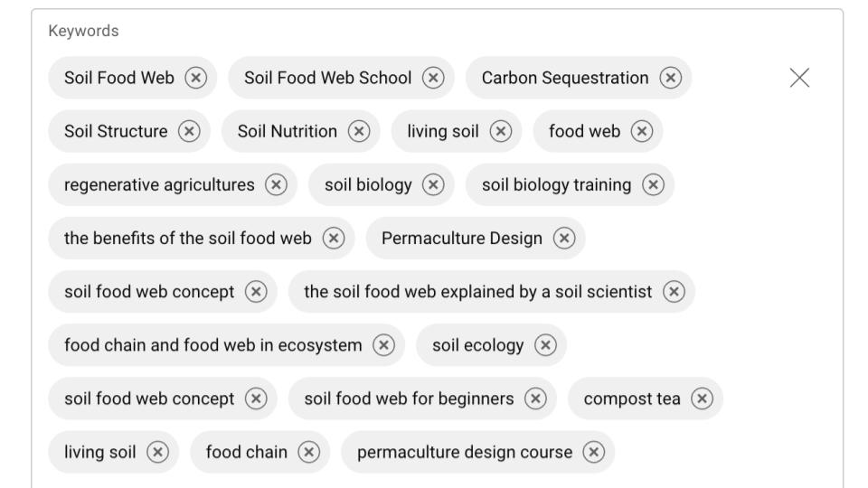The height and width of the screenshot is (488, 868).
Task: Select the soil biology keyword chip
Action: pos(382,184)
